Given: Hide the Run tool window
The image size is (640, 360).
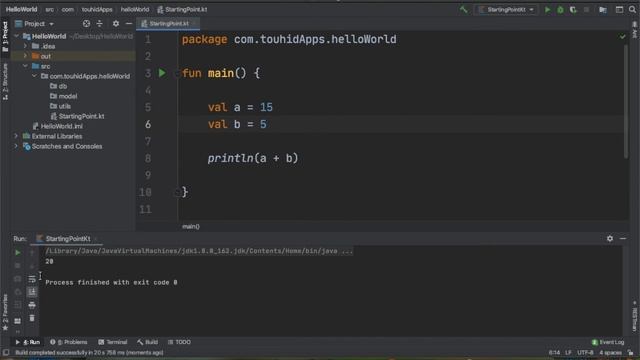Looking at the screenshot, I should pos(623,238).
